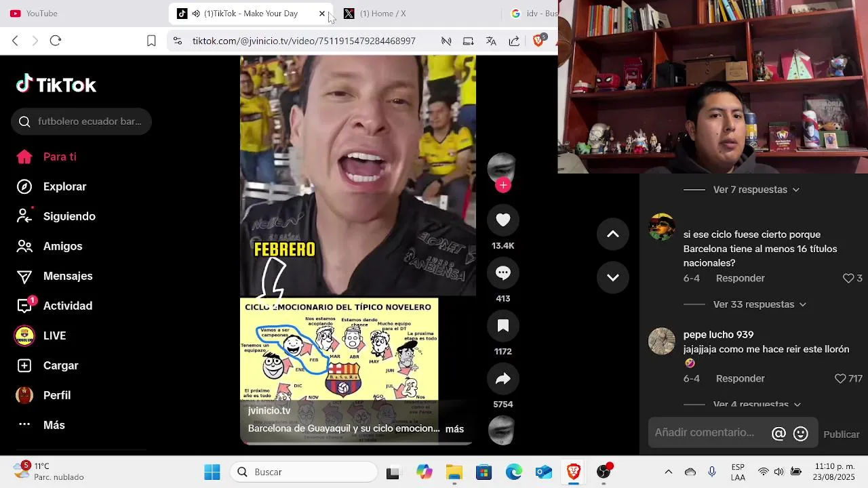Click the browser share icon in address bar
This screenshot has width=868, height=488.
click(x=514, y=41)
